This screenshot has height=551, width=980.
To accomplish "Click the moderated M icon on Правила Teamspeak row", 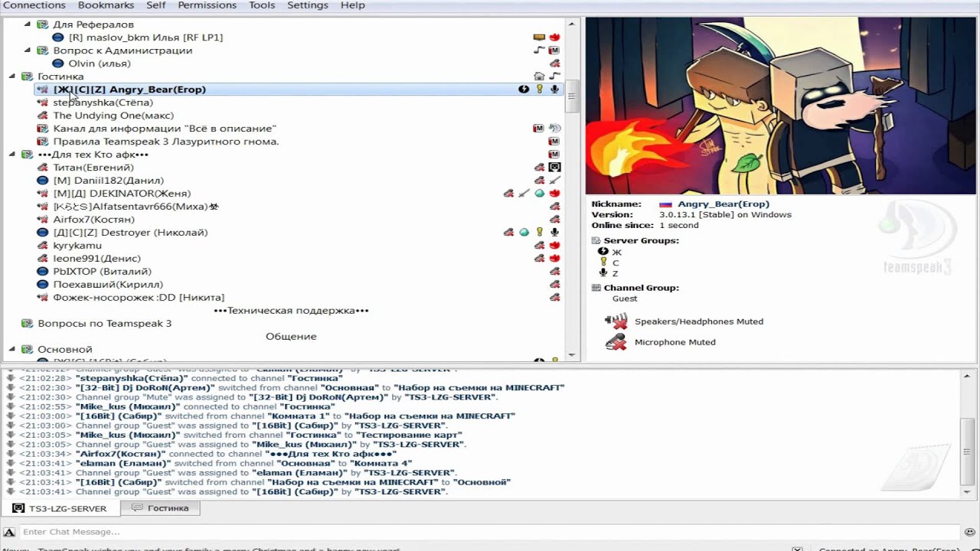I will click(554, 142).
